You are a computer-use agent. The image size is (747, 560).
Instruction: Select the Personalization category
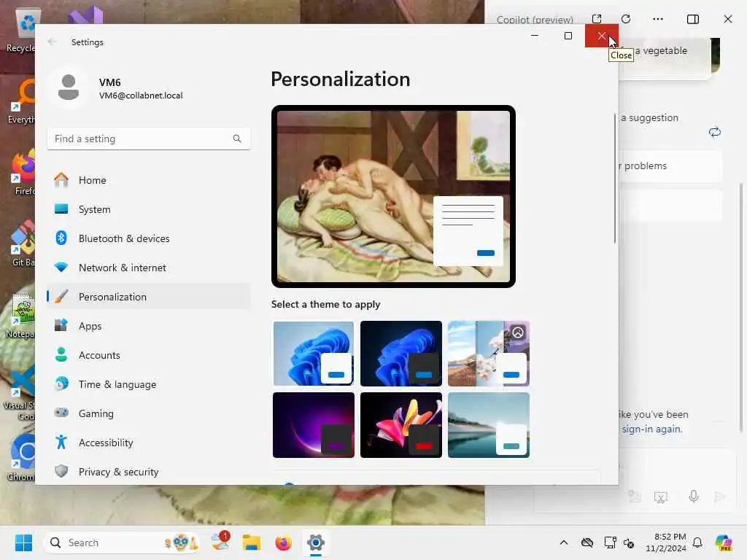coord(149,296)
